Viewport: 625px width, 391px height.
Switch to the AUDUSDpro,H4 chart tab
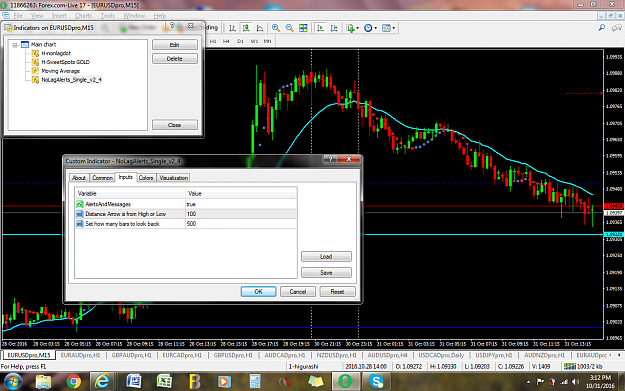pyautogui.click(x=387, y=355)
